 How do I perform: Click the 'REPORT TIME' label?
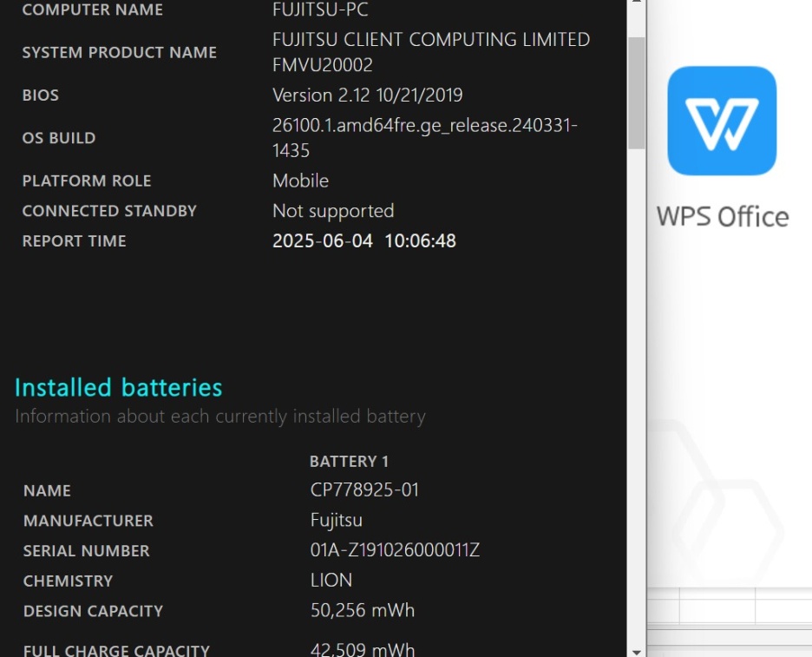click(74, 241)
